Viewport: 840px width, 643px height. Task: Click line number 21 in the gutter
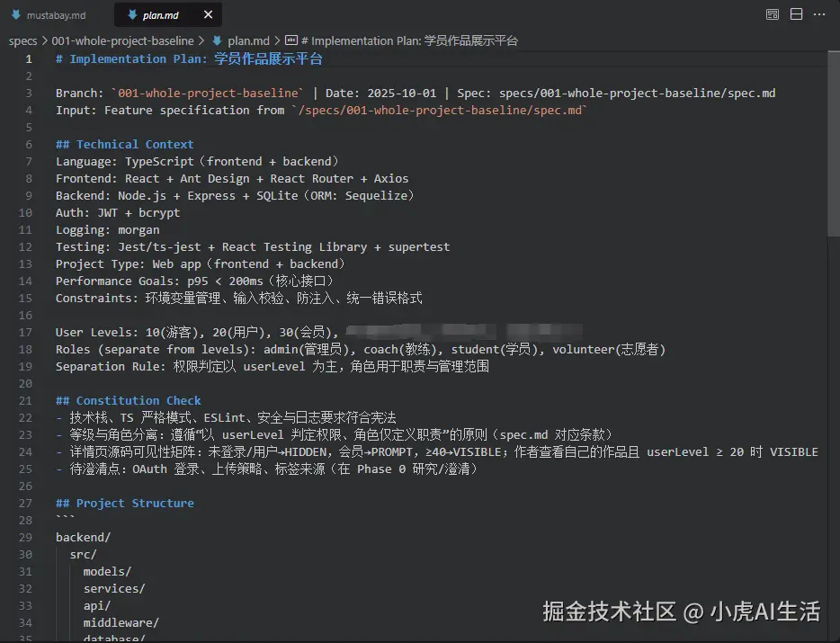tap(25, 401)
